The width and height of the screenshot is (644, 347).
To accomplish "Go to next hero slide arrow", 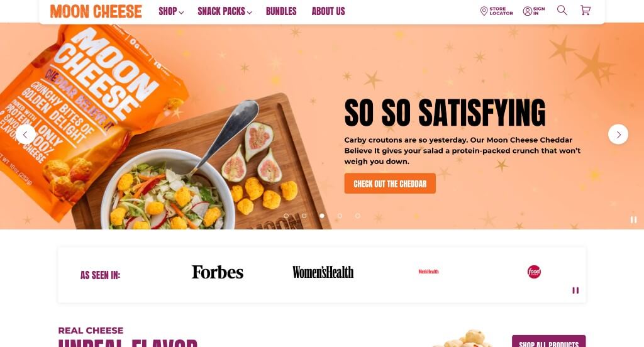I will pos(618,135).
